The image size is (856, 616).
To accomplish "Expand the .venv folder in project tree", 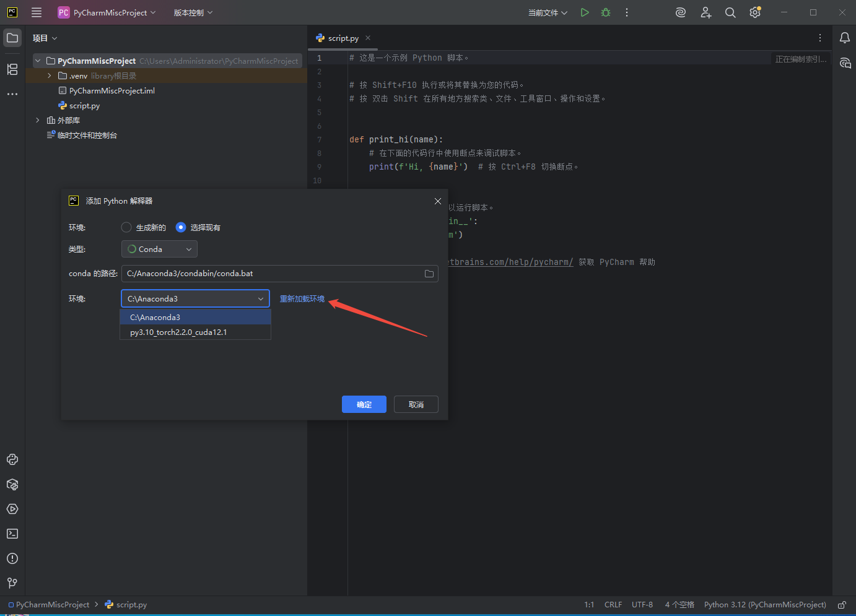I will pos(50,76).
